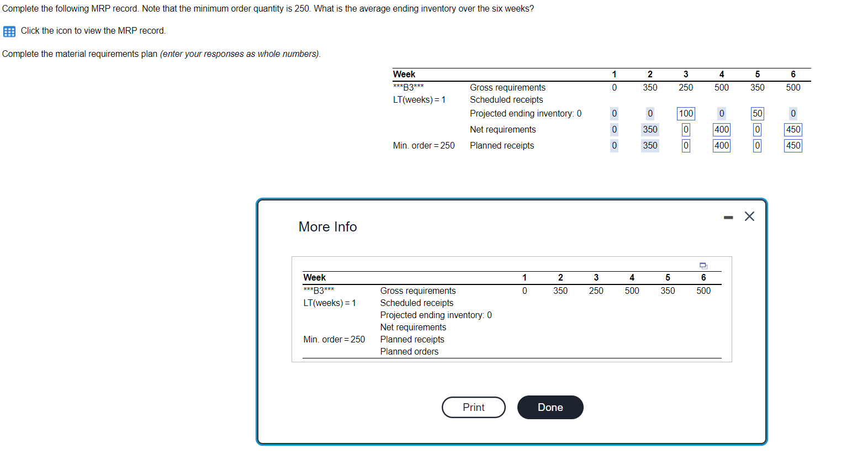Select week 3 net requirements field
868x475 pixels.
686,130
